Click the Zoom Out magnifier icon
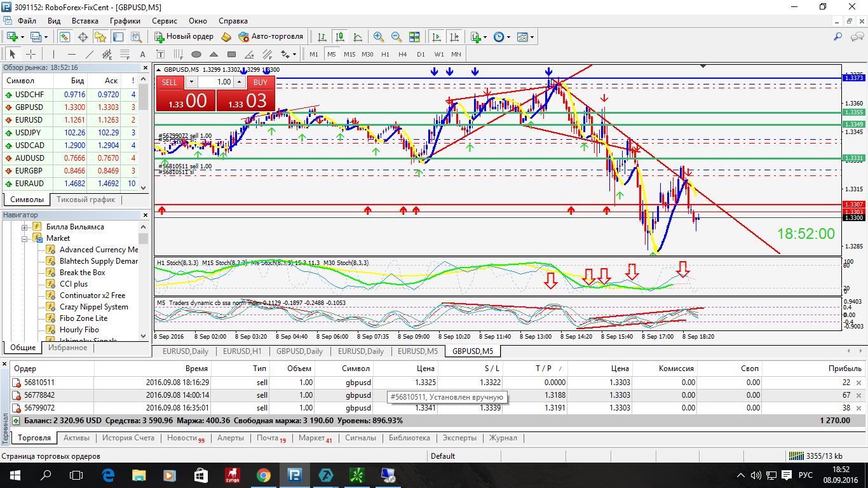The image size is (868, 488). [397, 37]
